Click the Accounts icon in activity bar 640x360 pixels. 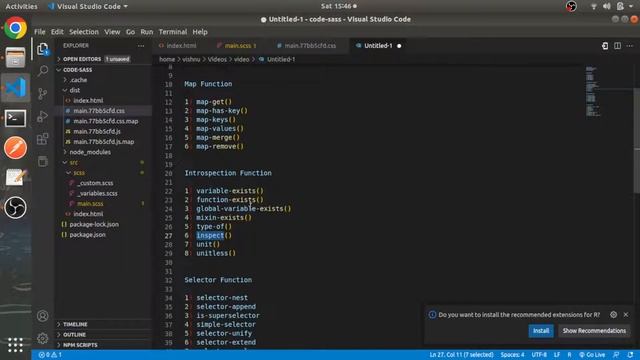tap(42, 316)
